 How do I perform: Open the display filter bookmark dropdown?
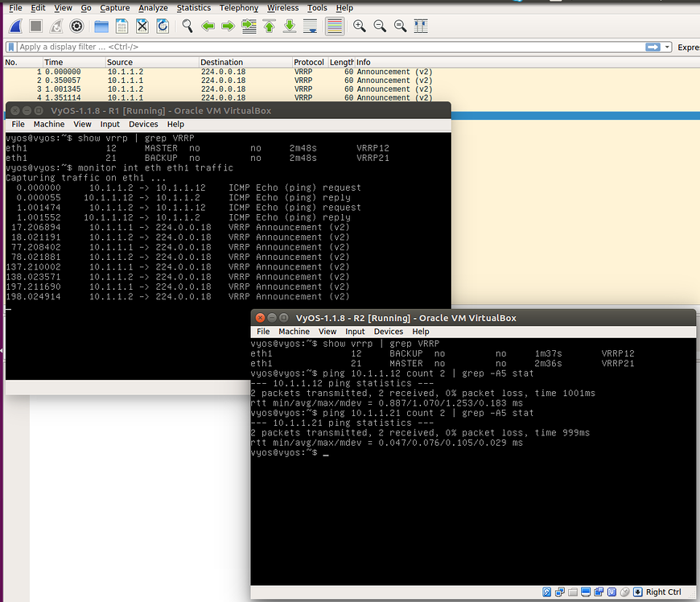pyautogui.click(x=10, y=47)
